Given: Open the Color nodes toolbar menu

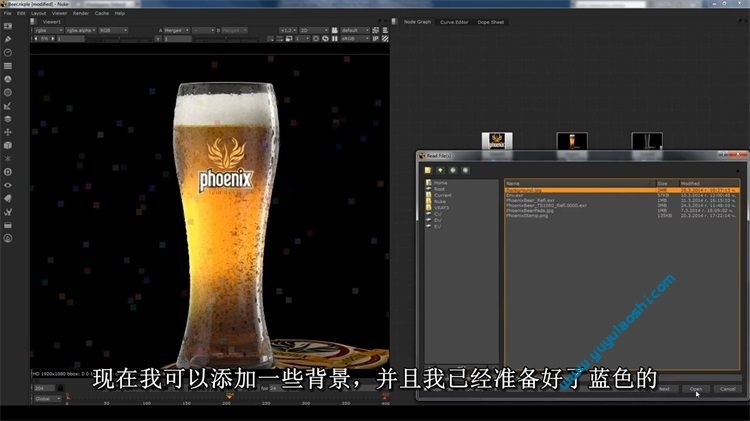Looking at the screenshot, I should (8, 79).
